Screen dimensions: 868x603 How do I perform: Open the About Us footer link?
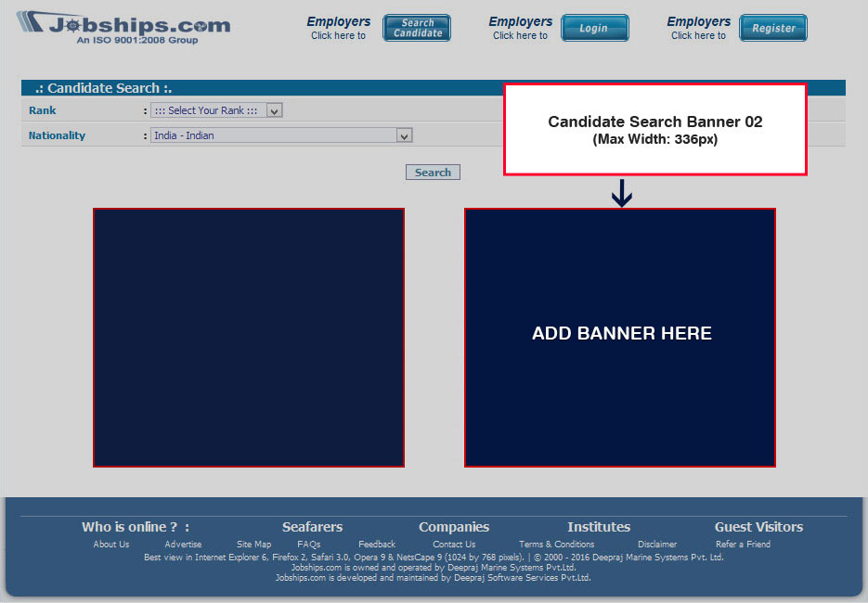[x=111, y=545]
